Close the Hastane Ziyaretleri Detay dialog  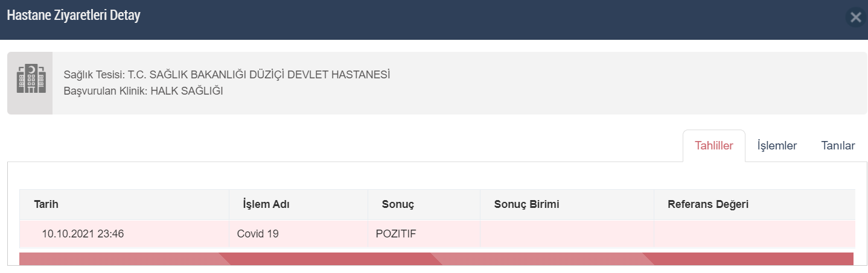click(855, 17)
